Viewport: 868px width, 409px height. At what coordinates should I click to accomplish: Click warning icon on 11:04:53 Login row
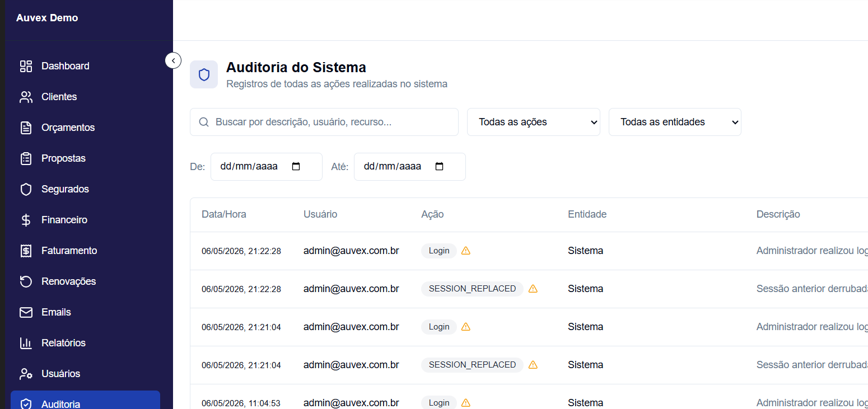pyautogui.click(x=466, y=403)
